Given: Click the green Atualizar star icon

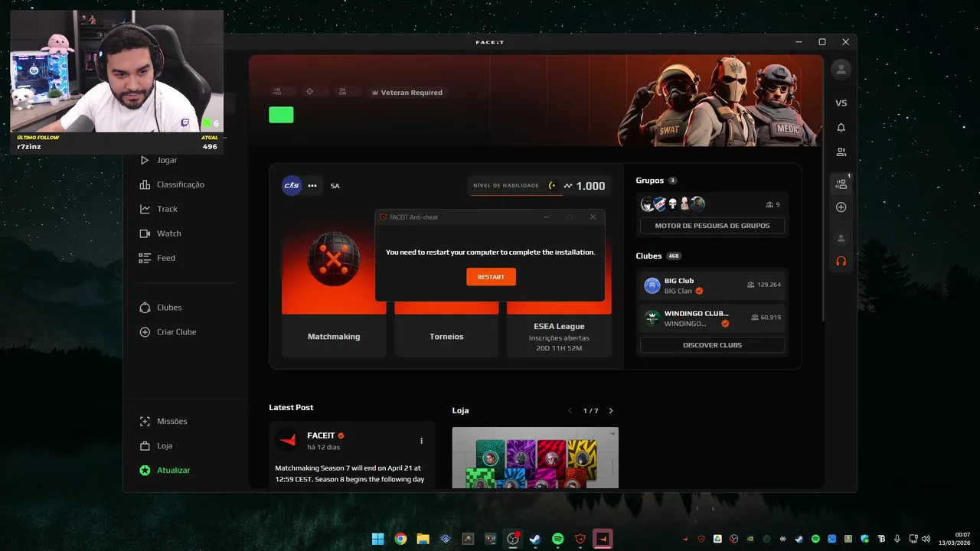Looking at the screenshot, I should 145,470.
